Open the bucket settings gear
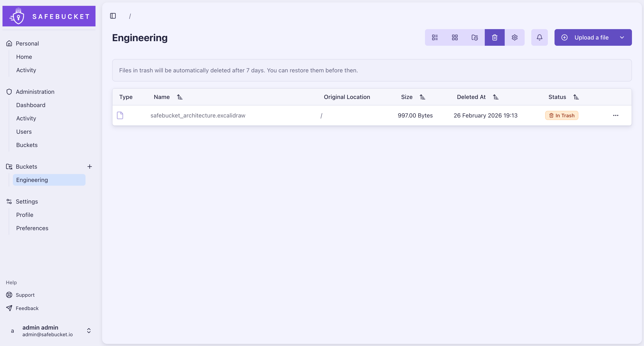This screenshot has width=644, height=346. tap(514, 37)
